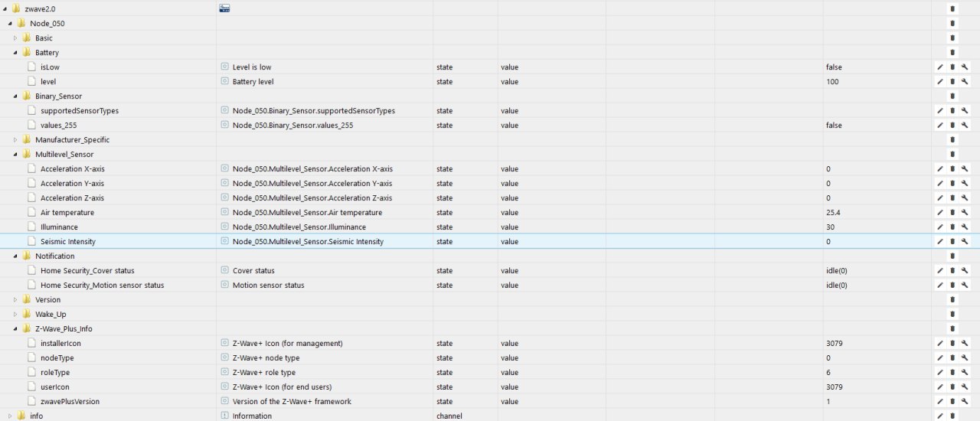Open wrench settings for Battery level row
The height and width of the screenshot is (421, 980).
coord(965,82)
